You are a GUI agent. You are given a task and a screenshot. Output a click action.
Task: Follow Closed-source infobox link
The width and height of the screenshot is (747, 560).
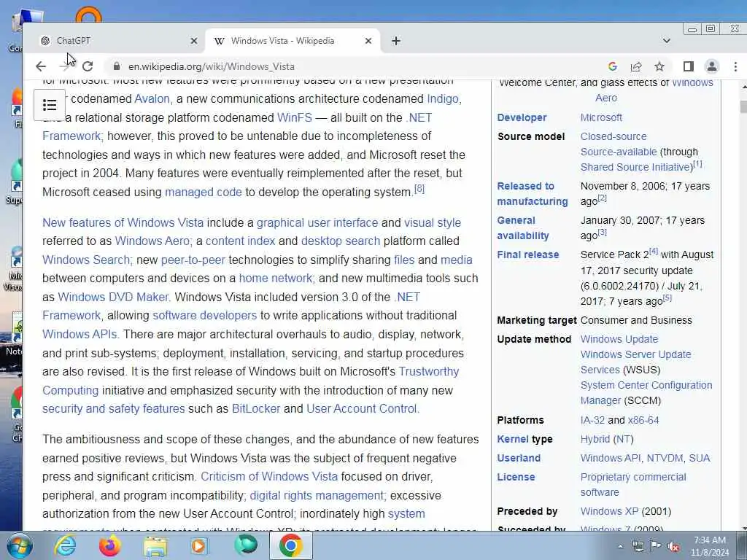[x=614, y=136]
